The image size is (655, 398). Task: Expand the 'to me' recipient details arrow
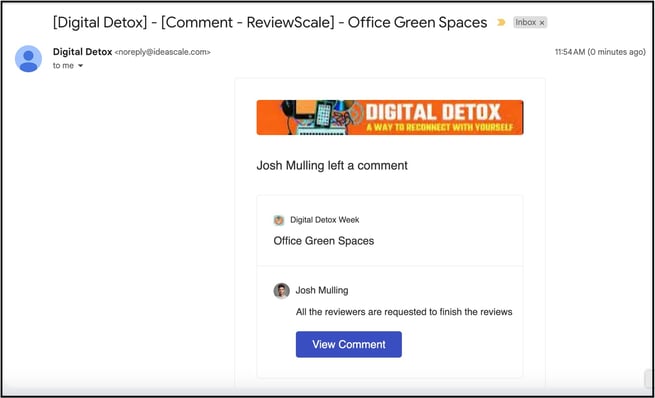[x=81, y=66]
